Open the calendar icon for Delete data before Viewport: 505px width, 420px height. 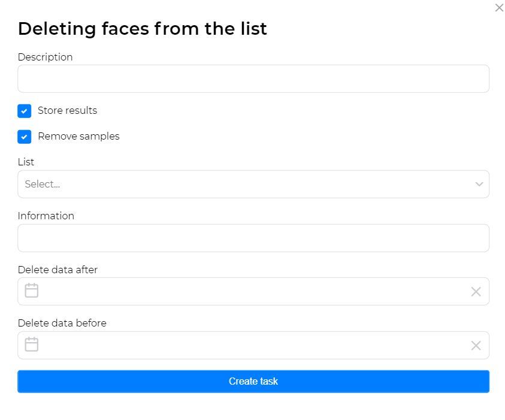(31, 345)
